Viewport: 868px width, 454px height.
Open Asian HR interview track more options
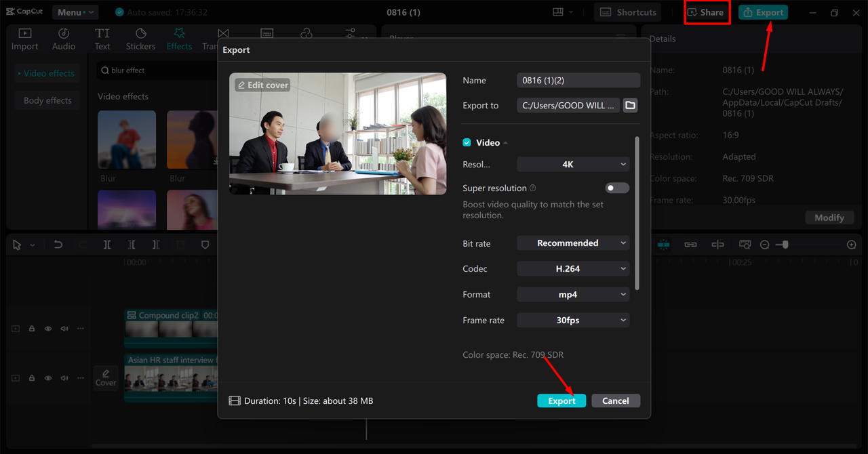point(81,378)
